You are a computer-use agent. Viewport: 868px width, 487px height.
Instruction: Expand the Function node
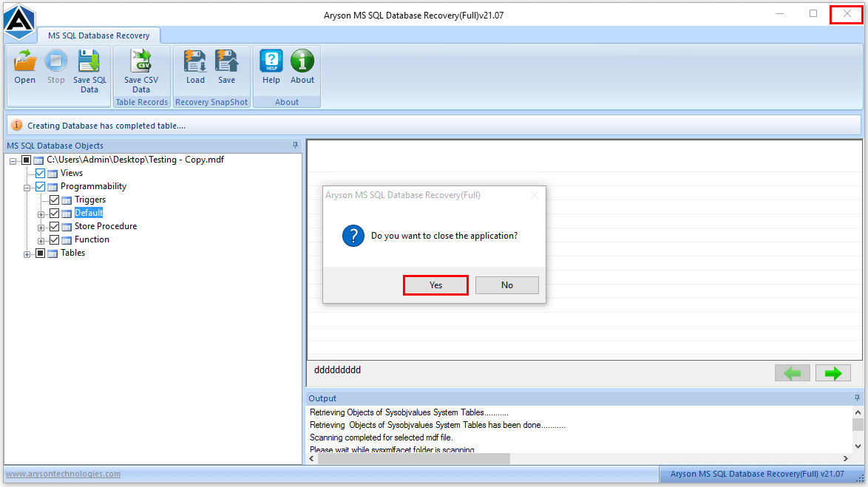41,241
